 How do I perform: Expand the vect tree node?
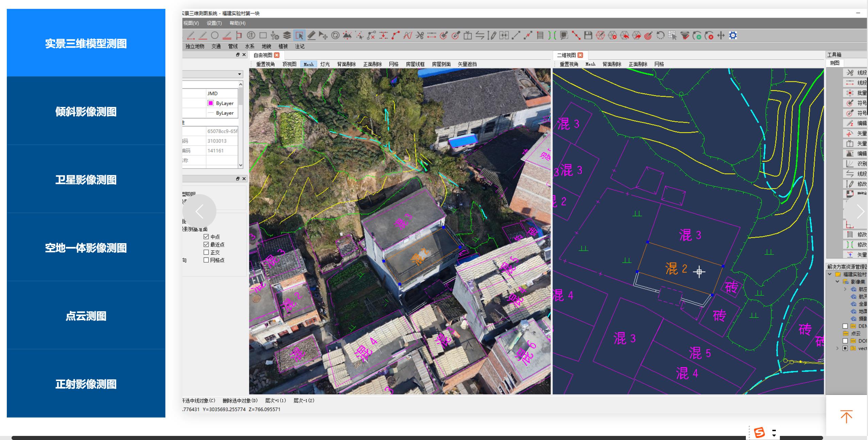837,348
